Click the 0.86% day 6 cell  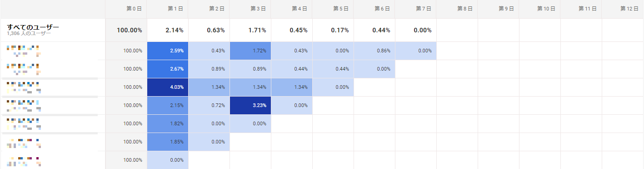point(374,51)
